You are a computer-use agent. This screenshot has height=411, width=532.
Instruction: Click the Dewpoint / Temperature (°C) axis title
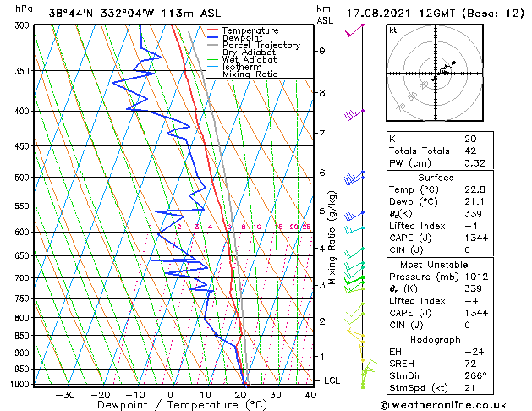182,405
